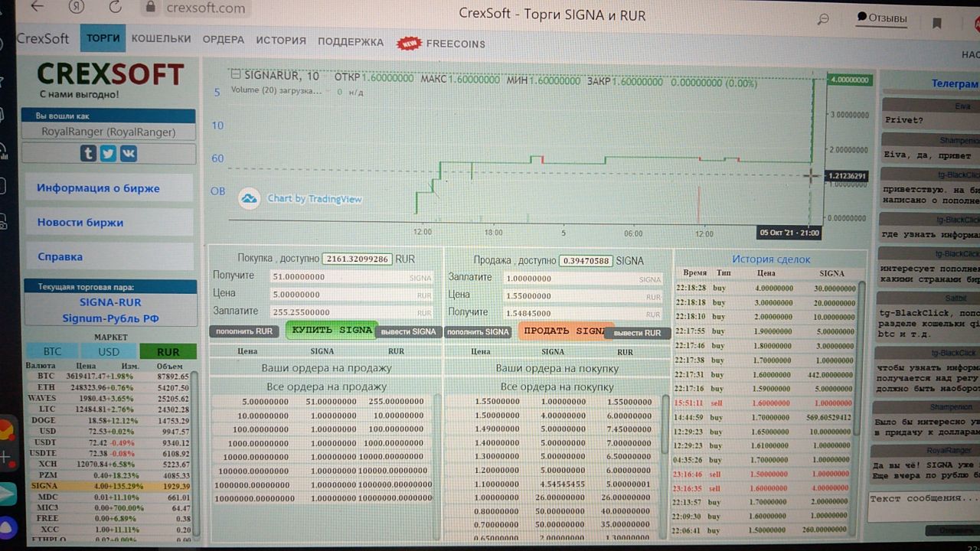Open the КОШЕЛЬКИ menu item

161,39
